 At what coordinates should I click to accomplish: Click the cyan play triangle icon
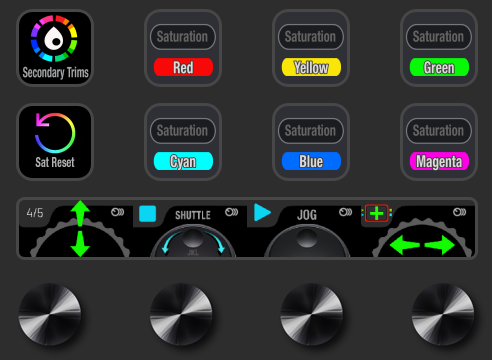pos(262,212)
